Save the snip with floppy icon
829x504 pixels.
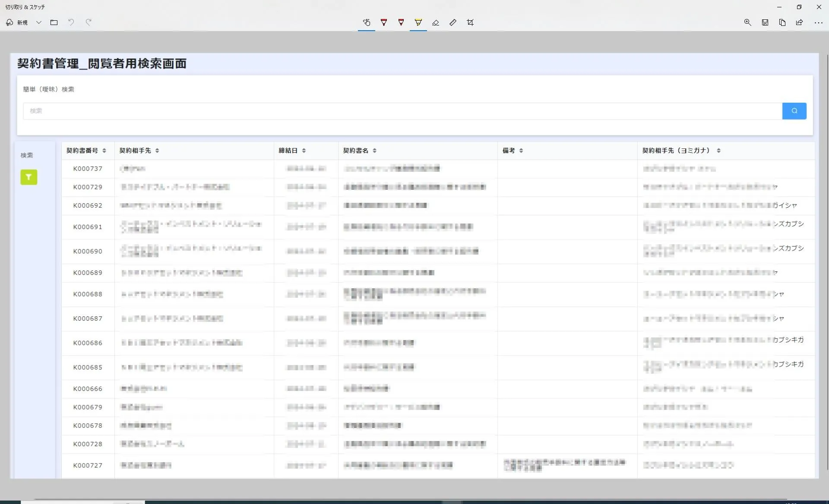(765, 22)
